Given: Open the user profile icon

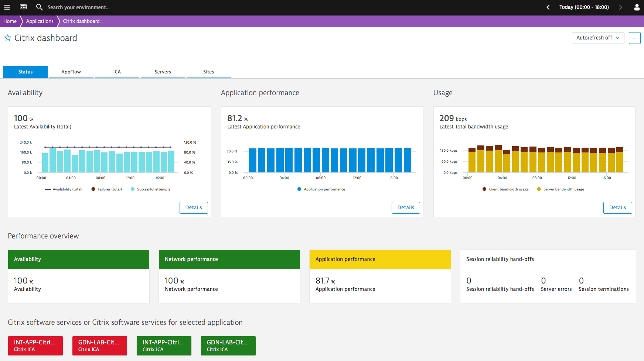Looking at the screenshot, I should click(x=637, y=7).
